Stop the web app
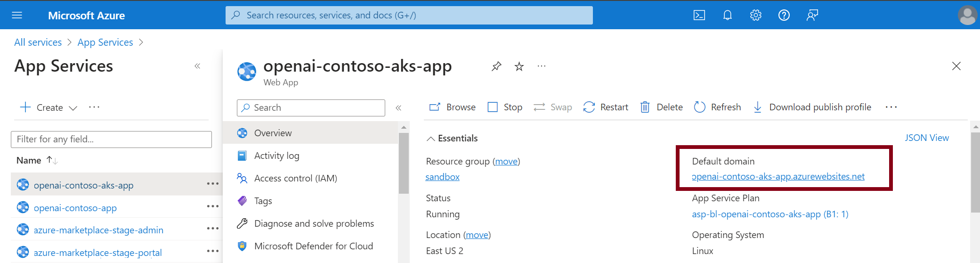Screen dimensions: 980x263 pos(505,107)
